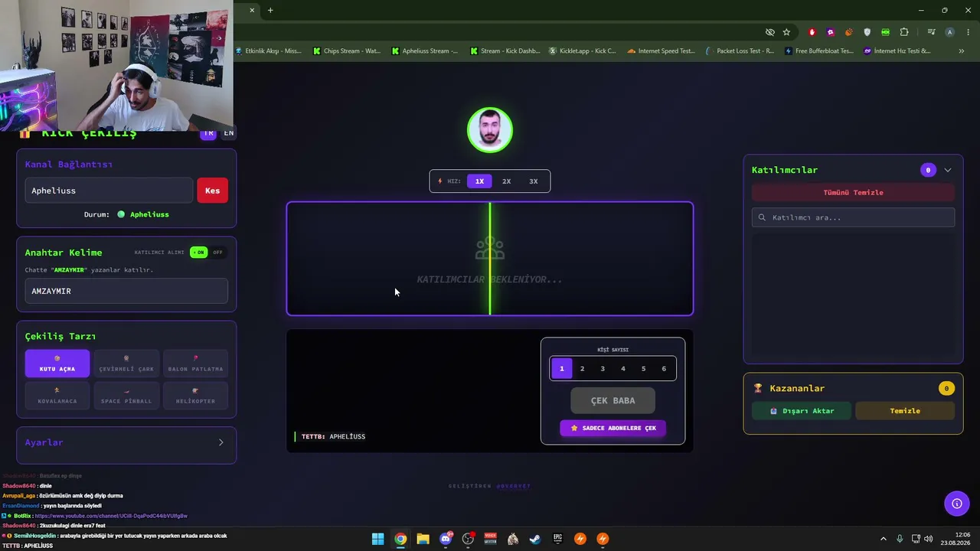Click Sadece Abonelere Çek button
Screen dimensions: 980x551
coord(612,428)
